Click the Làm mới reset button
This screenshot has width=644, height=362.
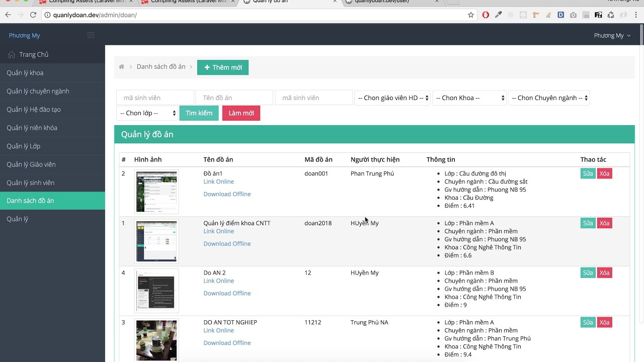(241, 113)
